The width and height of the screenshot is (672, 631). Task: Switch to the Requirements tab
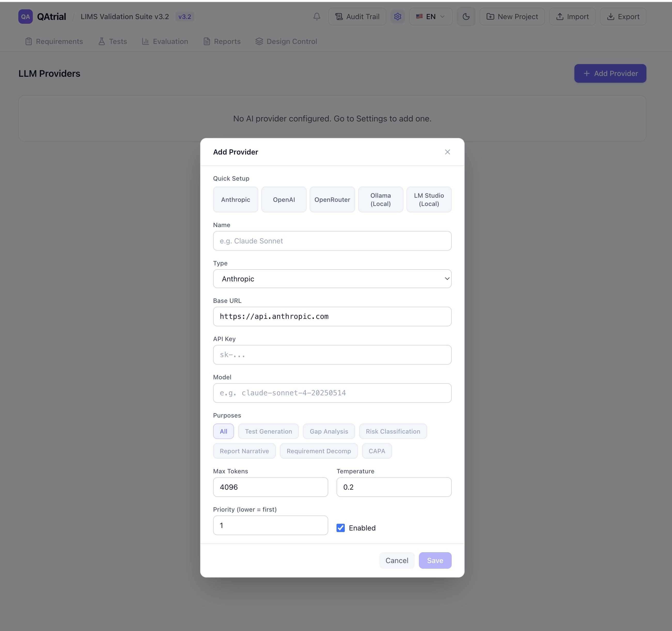(54, 42)
